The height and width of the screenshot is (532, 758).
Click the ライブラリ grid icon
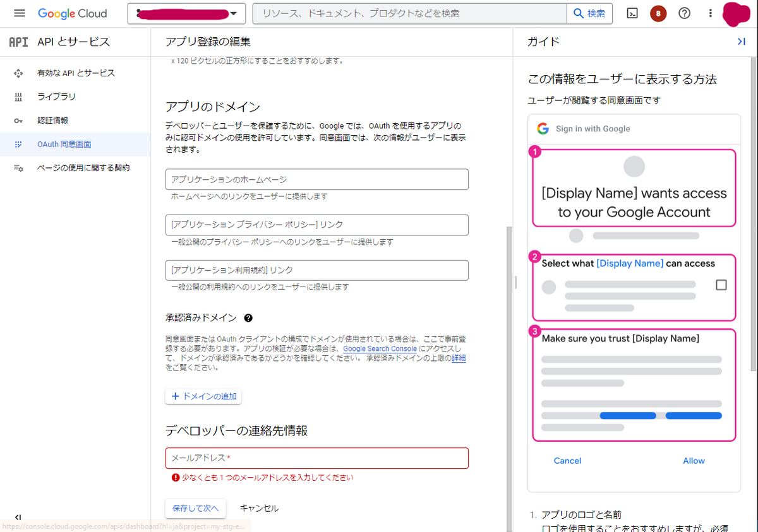(18, 97)
